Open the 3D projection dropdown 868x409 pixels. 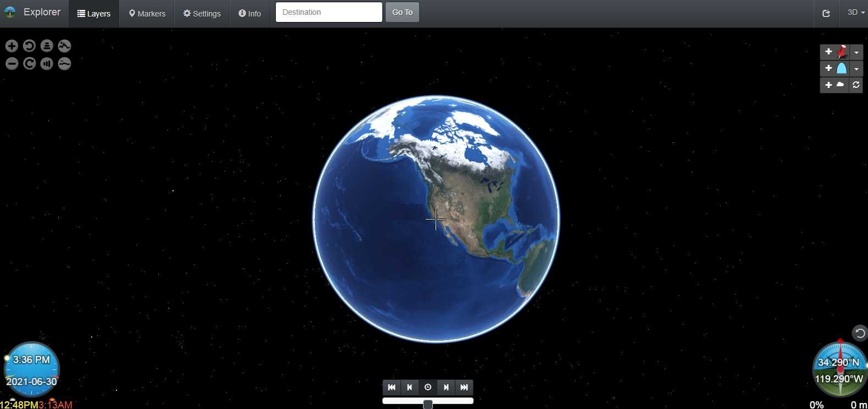pyautogui.click(x=855, y=13)
